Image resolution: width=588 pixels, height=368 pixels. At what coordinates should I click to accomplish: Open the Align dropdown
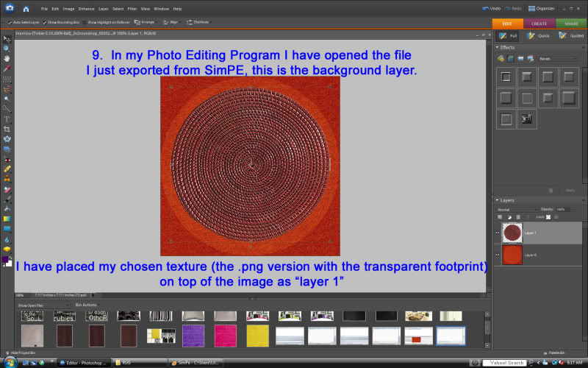[x=171, y=22]
